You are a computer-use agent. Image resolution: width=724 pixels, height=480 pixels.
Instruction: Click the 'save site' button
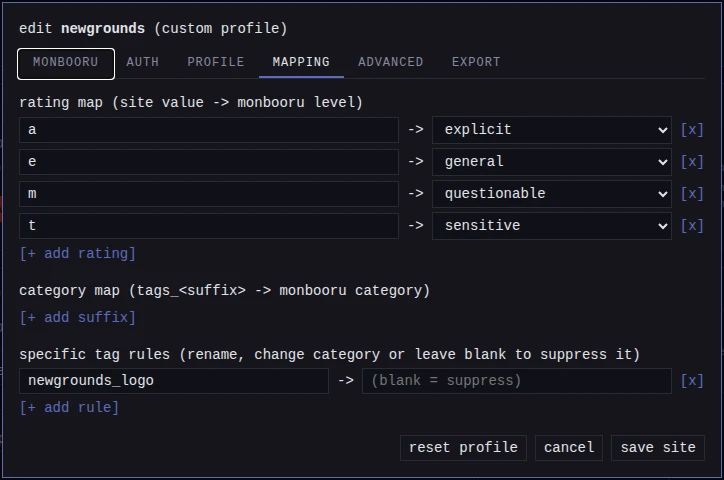pyautogui.click(x=658, y=448)
